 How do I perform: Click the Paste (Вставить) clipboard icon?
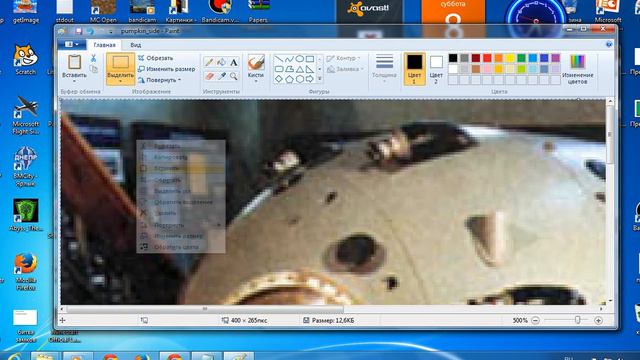(74, 62)
